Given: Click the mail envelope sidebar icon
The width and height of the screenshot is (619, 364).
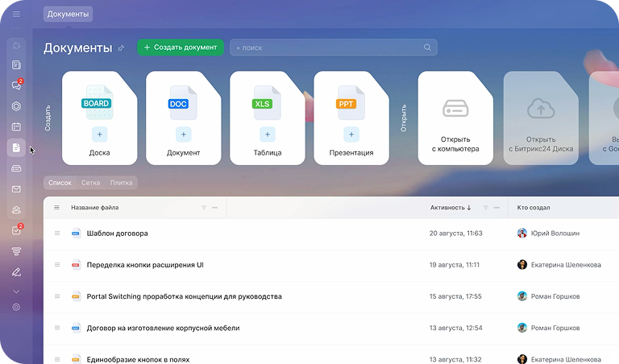Looking at the screenshot, I should (x=16, y=189).
